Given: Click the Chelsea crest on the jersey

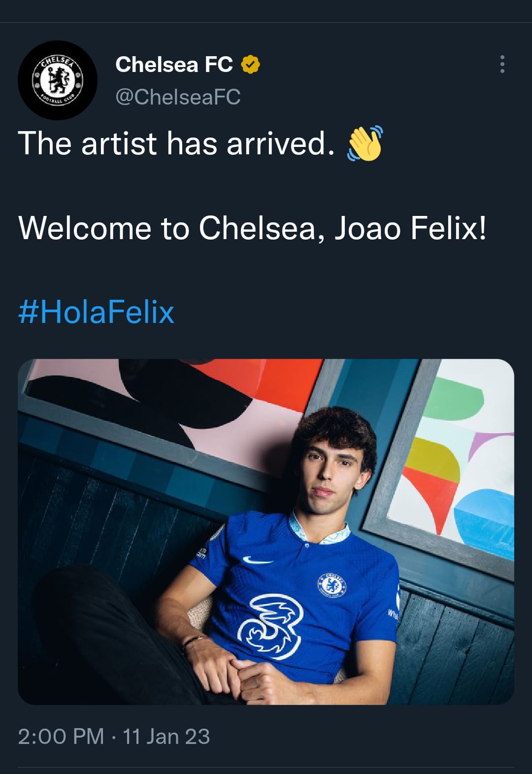Looking at the screenshot, I should point(332,585).
